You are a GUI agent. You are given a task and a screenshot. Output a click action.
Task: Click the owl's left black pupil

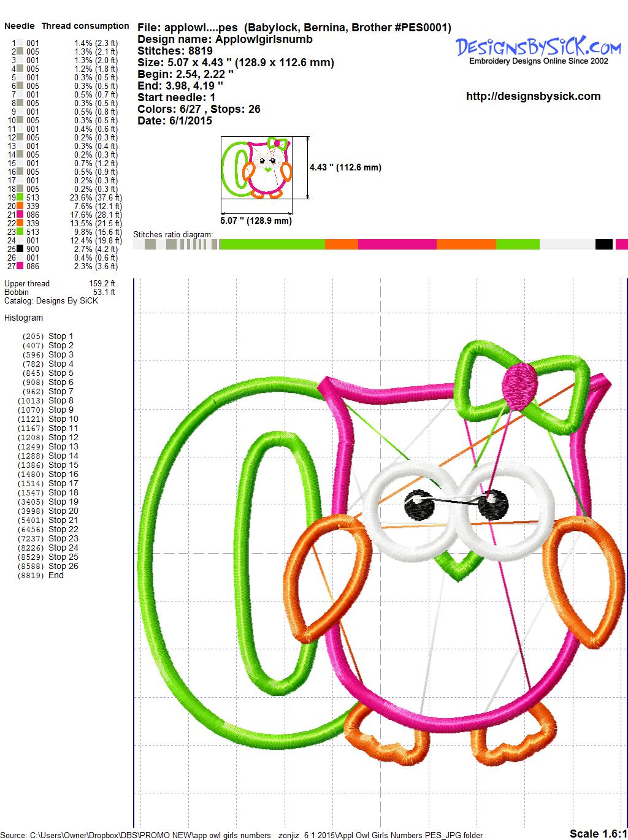pyautogui.click(x=418, y=506)
